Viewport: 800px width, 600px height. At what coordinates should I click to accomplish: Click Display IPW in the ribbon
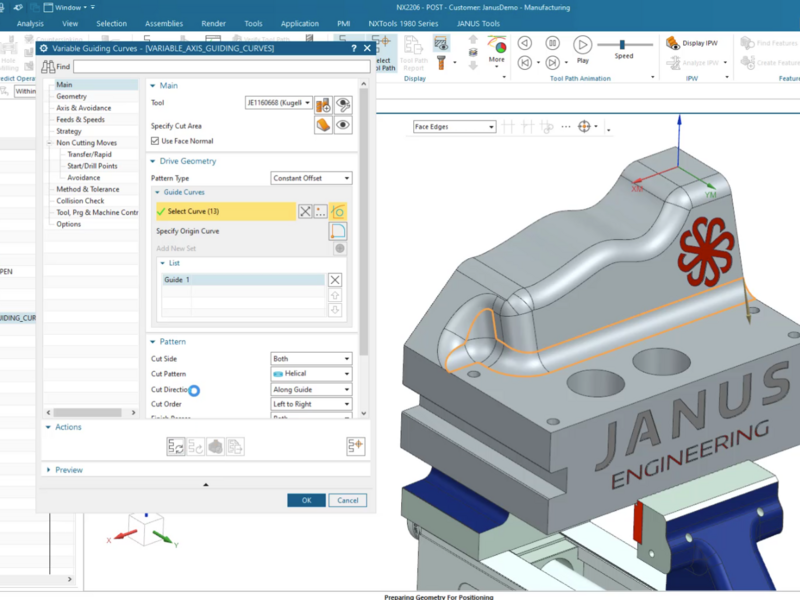[x=692, y=43]
